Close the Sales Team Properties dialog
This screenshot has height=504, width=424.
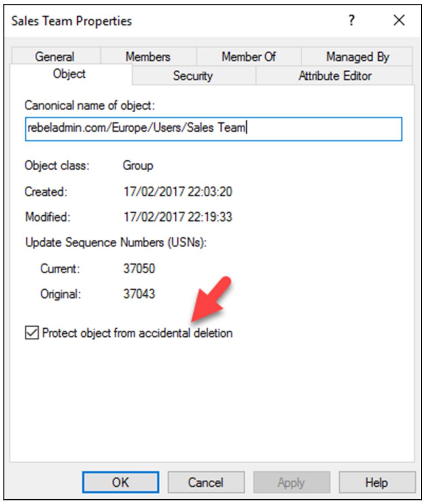(x=398, y=21)
